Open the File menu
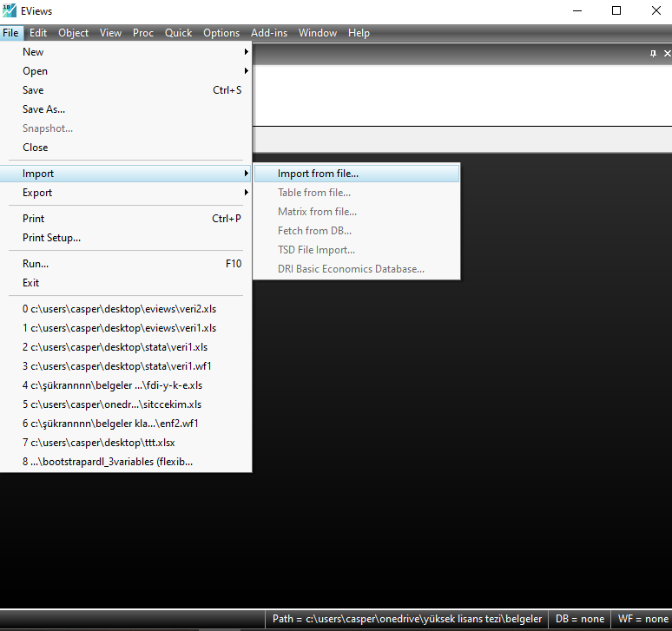The height and width of the screenshot is (631, 672). [10, 33]
